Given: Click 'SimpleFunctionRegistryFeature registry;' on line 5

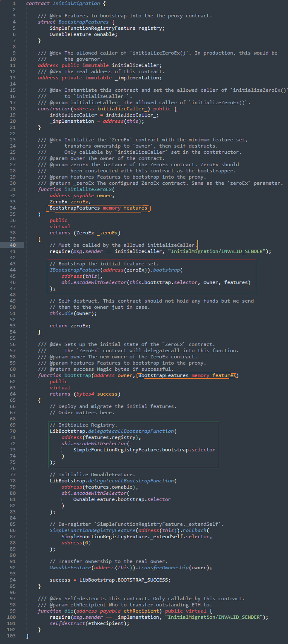Looking at the screenshot, I should pos(108,28).
